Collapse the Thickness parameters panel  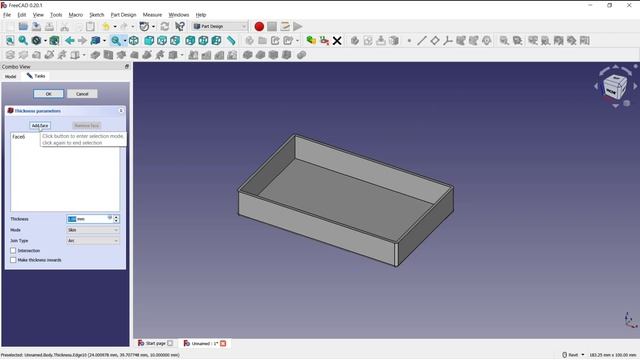pyautogui.click(x=121, y=111)
